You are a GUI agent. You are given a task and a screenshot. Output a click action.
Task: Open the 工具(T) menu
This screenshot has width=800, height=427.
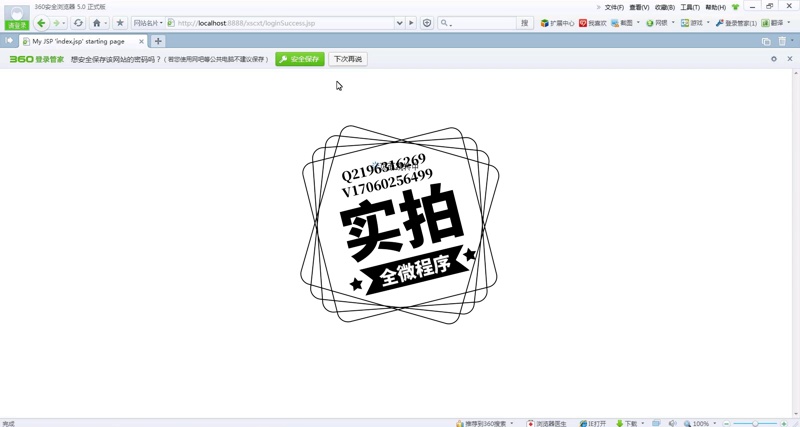click(x=689, y=7)
